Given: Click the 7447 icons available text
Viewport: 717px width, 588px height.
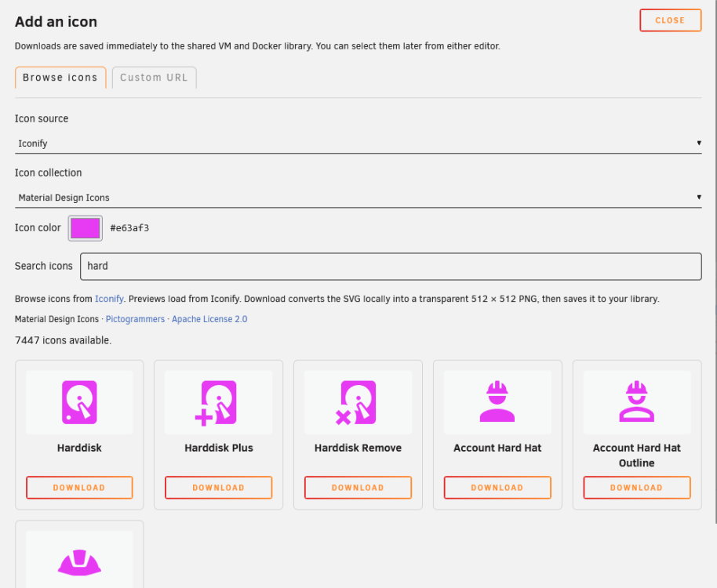Looking at the screenshot, I should coord(63,340).
